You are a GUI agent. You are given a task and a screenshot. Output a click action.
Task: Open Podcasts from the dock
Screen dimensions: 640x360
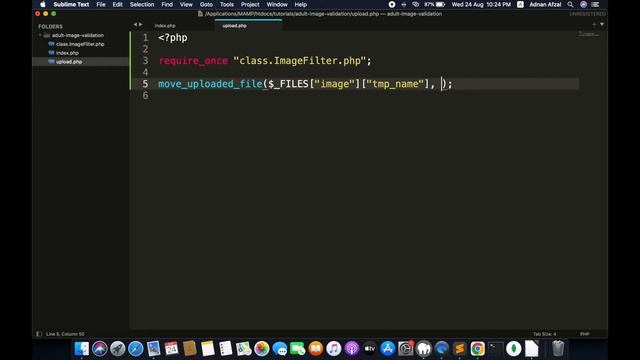pyautogui.click(x=351, y=349)
